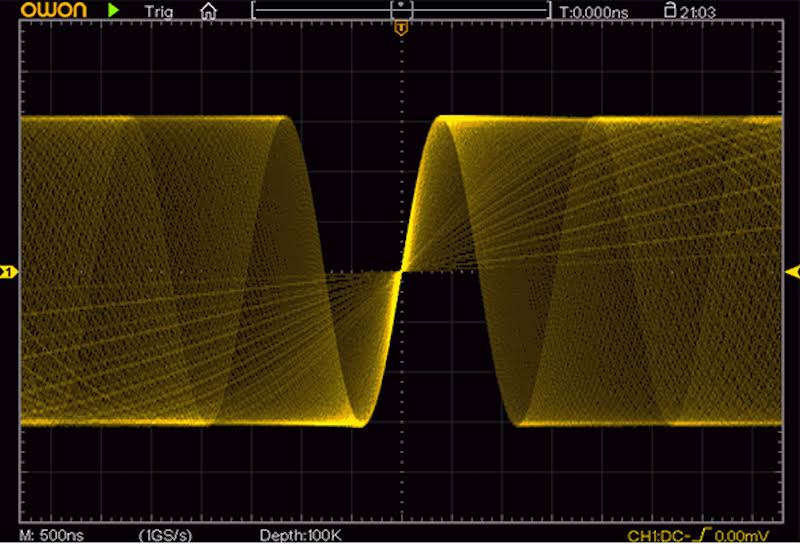This screenshot has width=800, height=544.
Task: Click the rising edge trigger slope icon
Action: point(703,535)
